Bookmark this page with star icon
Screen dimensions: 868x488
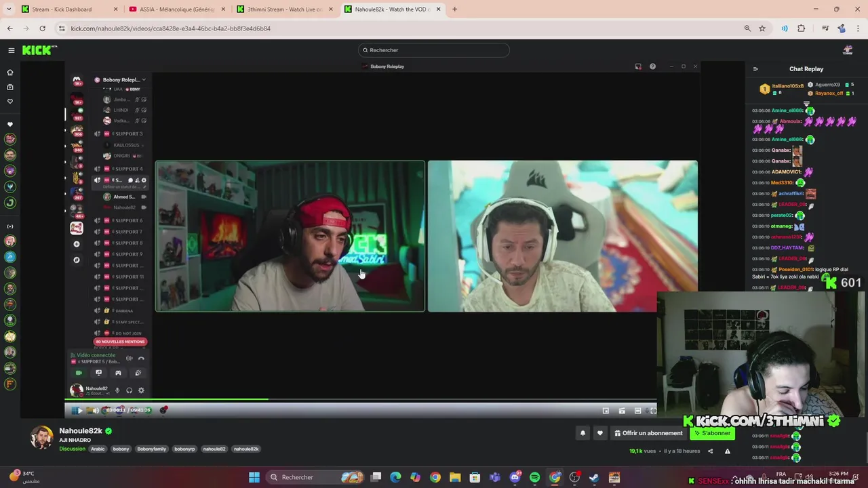(x=762, y=28)
